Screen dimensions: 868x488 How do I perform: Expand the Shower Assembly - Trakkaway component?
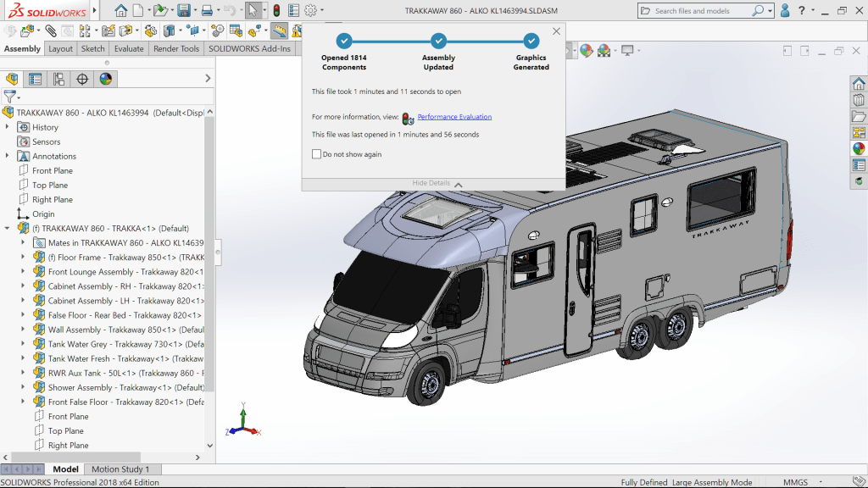click(x=23, y=387)
